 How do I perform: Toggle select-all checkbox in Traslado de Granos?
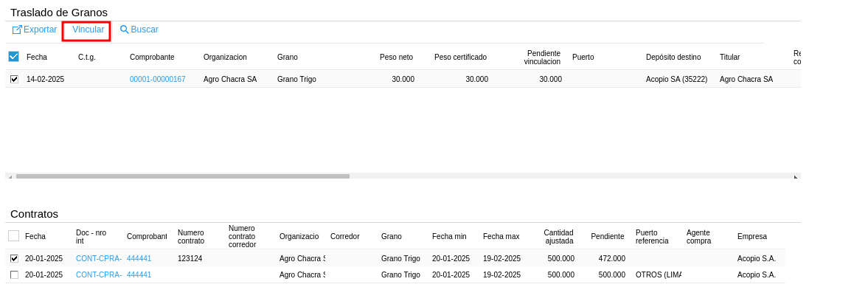pos(14,57)
